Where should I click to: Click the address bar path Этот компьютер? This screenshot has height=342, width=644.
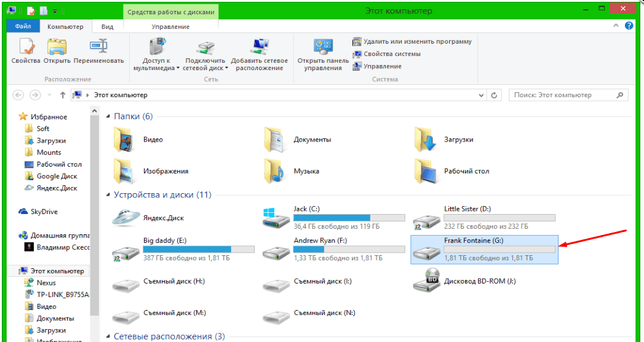click(121, 95)
